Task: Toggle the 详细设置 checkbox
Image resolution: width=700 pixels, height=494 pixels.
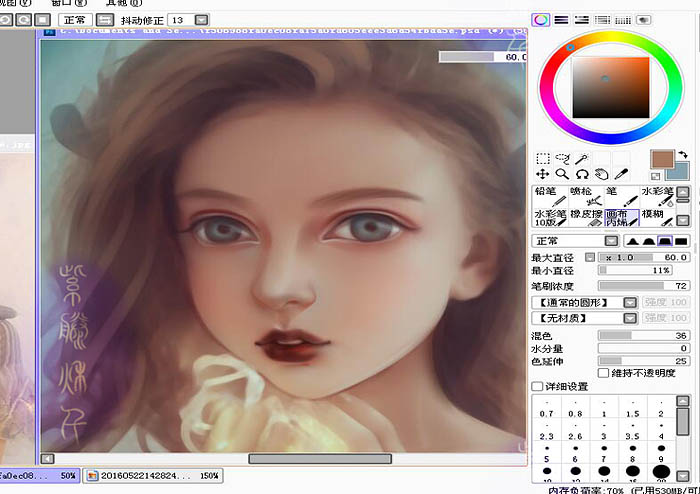Action: click(538, 386)
